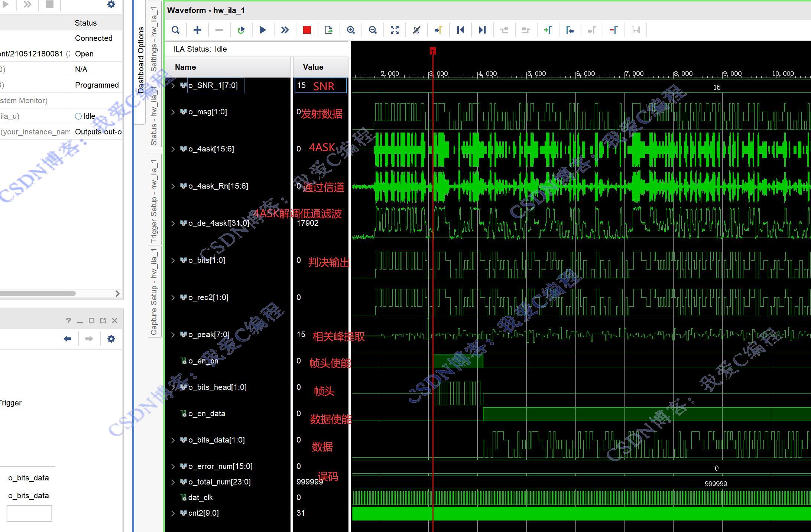Expand the o_4ask[15:6] signal bus
Screen dimensions: 811x532
[173, 149]
